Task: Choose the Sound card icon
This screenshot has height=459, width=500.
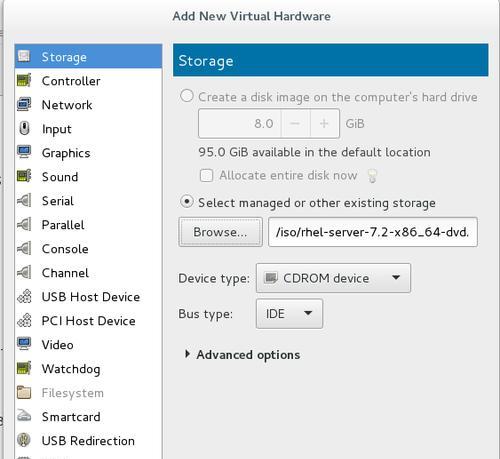Action: (24, 177)
